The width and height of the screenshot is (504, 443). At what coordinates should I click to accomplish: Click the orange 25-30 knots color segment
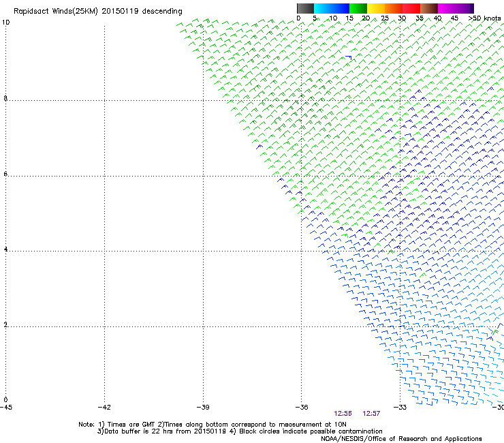(x=394, y=8)
